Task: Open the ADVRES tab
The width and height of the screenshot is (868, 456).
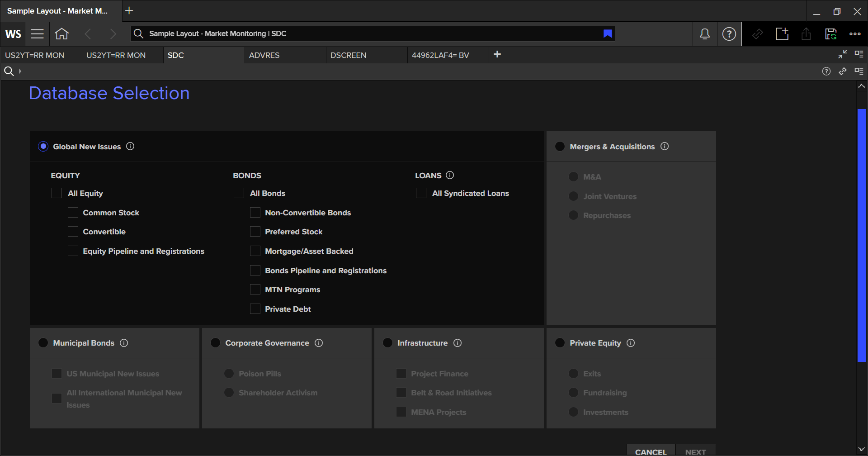Action: point(285,55)
